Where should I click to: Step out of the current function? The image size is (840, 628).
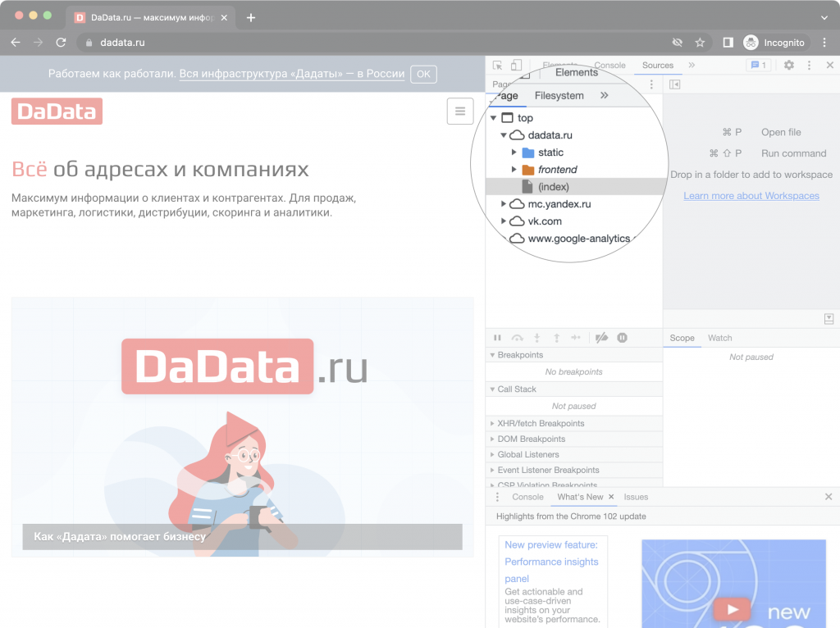557,338
